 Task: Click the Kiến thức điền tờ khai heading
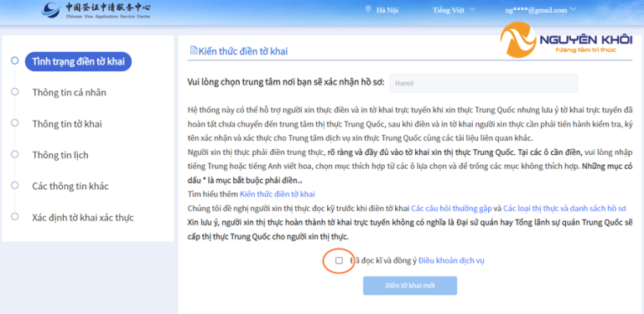pos(243,51)
